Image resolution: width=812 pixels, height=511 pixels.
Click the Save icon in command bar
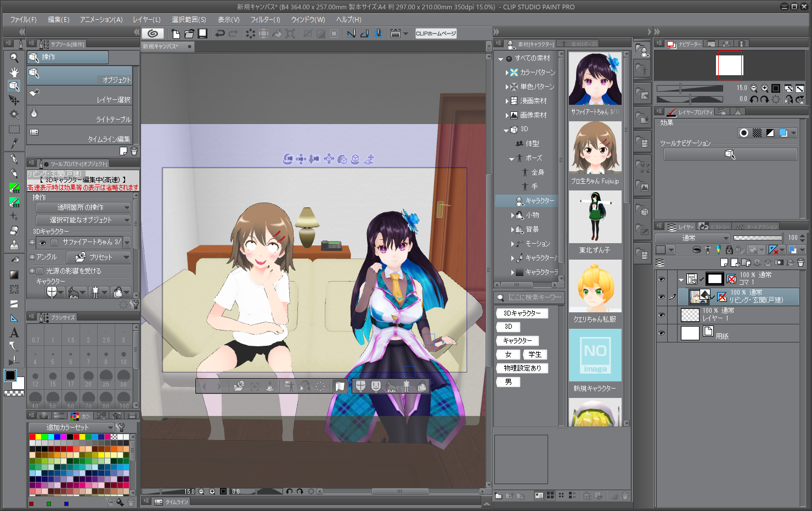tap(202, 33)
